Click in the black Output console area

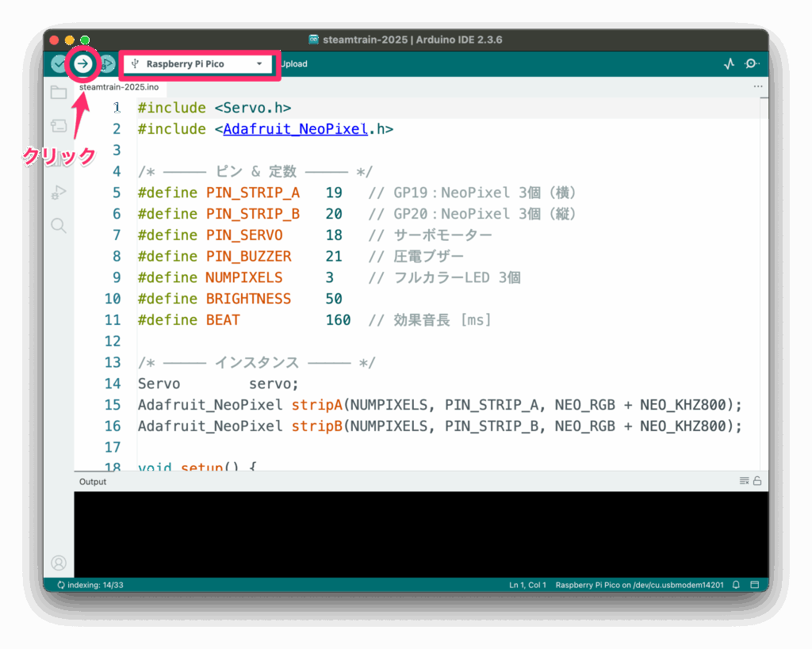pos(421,534)
